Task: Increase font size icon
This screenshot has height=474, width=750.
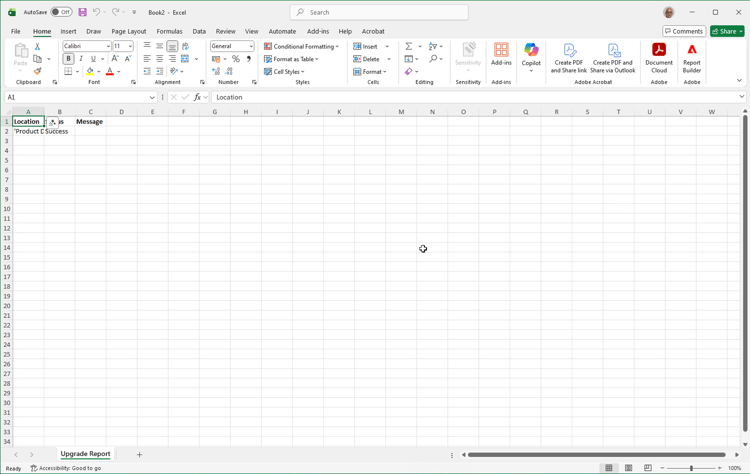Action: tap(115, 59)
